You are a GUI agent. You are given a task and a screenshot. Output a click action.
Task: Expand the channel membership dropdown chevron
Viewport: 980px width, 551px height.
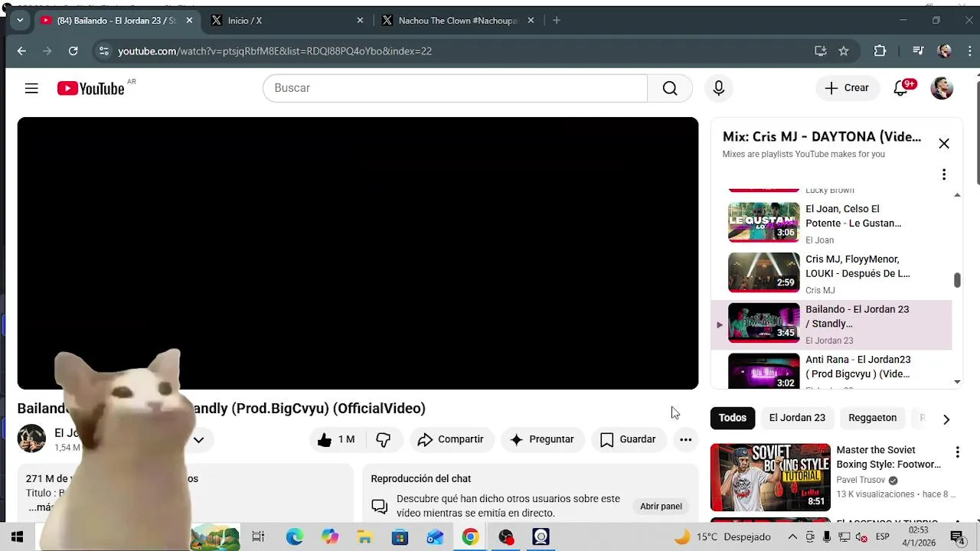click(x=198, y=440)
